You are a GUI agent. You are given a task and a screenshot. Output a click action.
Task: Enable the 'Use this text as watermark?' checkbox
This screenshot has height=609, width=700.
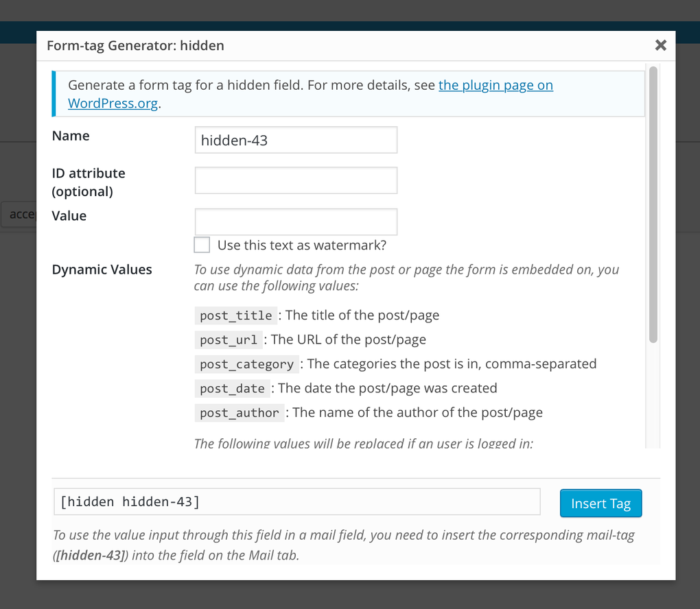202,244
